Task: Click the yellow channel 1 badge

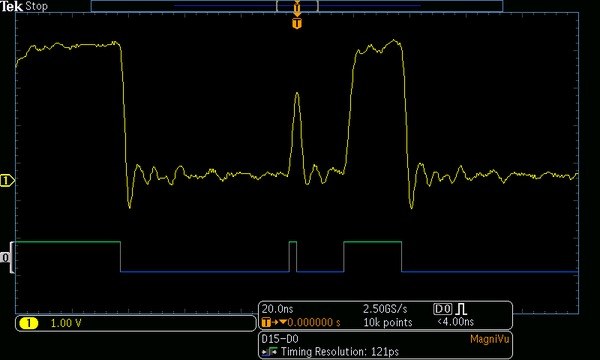Action: [29, 323]
